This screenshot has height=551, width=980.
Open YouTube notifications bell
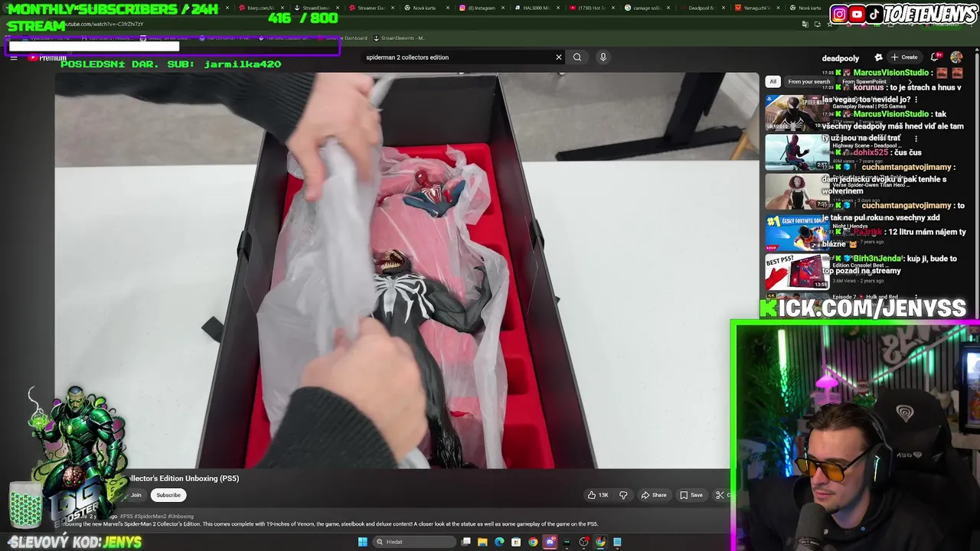coord(935,57)
